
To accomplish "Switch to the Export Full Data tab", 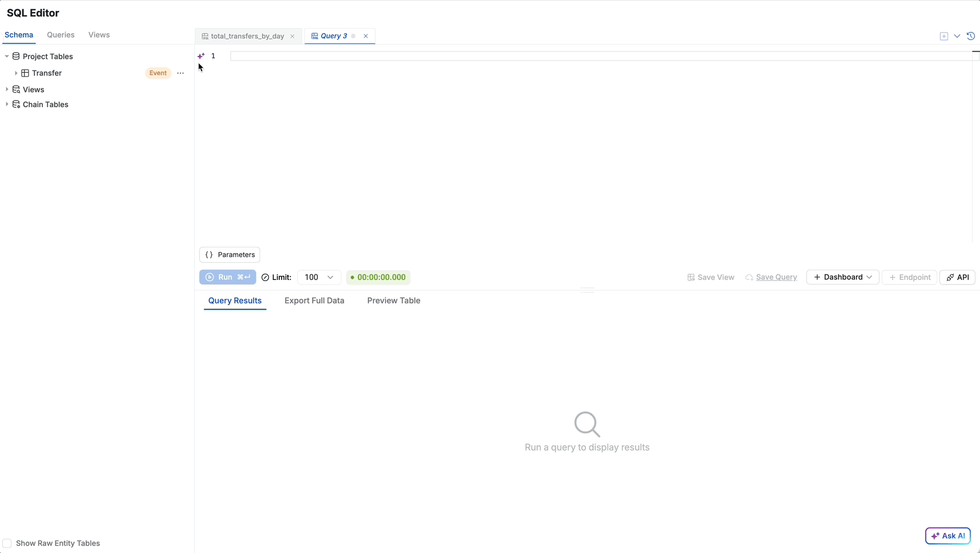I will [314, 300].
